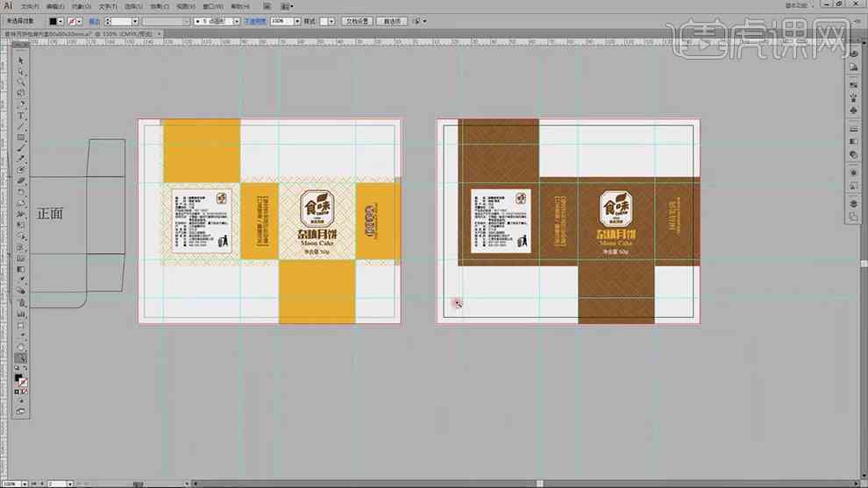Open the Symbols panel icon

[x=854, y=110]
